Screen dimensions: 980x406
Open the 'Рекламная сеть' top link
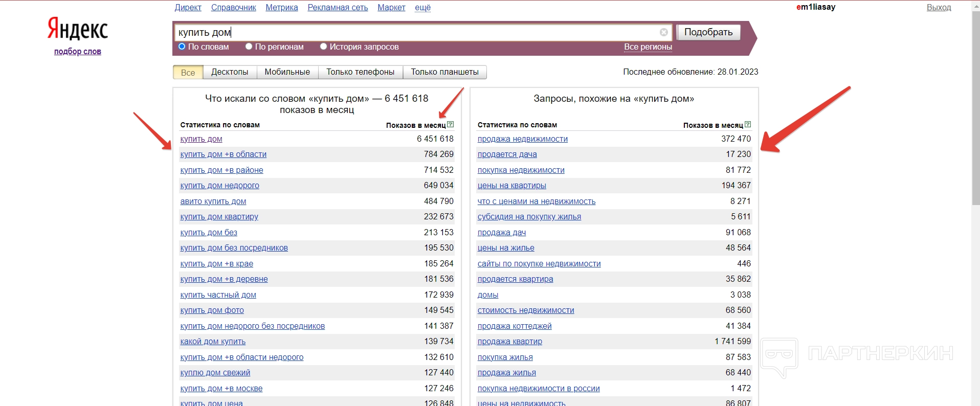pyautogui.click(x=338, y=8)
